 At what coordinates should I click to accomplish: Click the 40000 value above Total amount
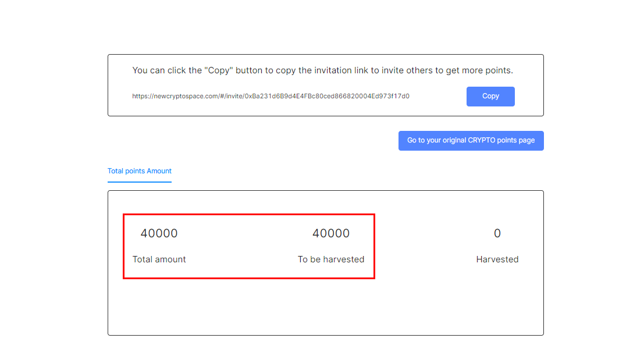coord(159,233)
